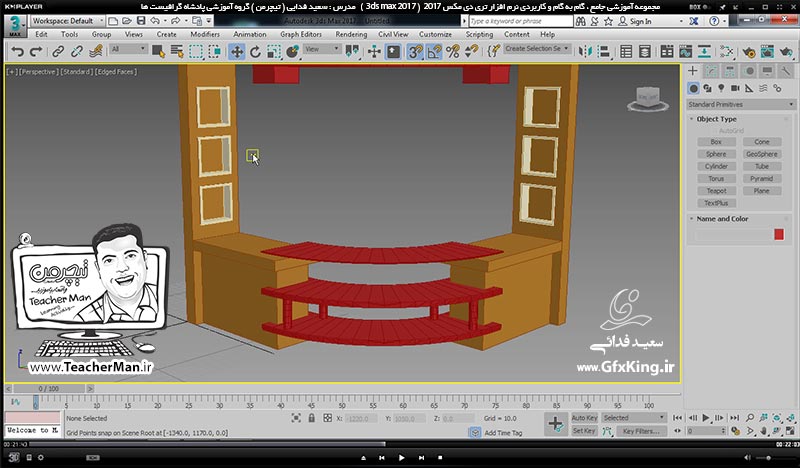Click the object name input field

[732, 234]
